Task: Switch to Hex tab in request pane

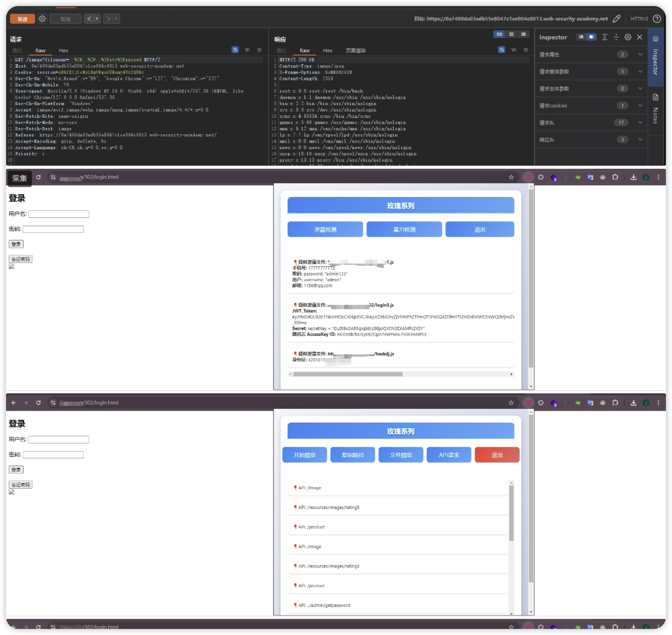Action: pyautogui.click(x=64, y=51)
